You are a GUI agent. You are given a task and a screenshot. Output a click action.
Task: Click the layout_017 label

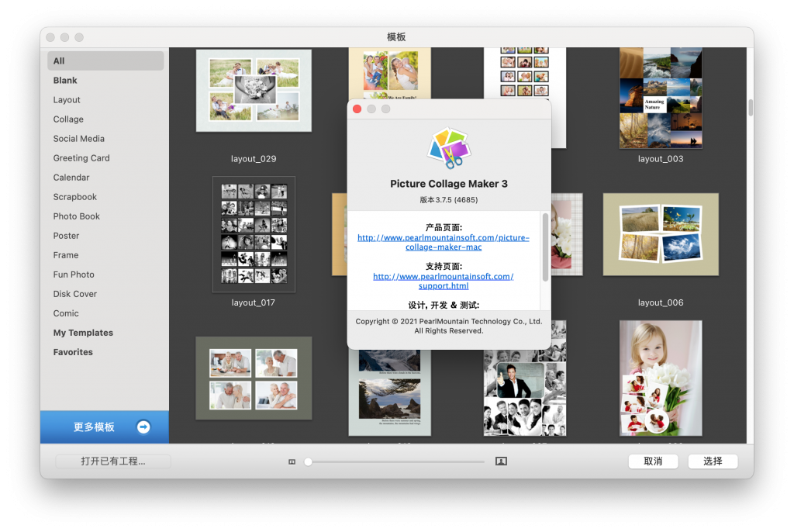pos(254,303)
